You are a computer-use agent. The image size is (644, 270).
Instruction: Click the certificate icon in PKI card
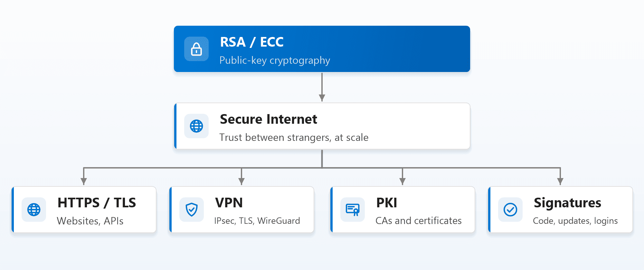pyautogui.click(x=353, y=210)
